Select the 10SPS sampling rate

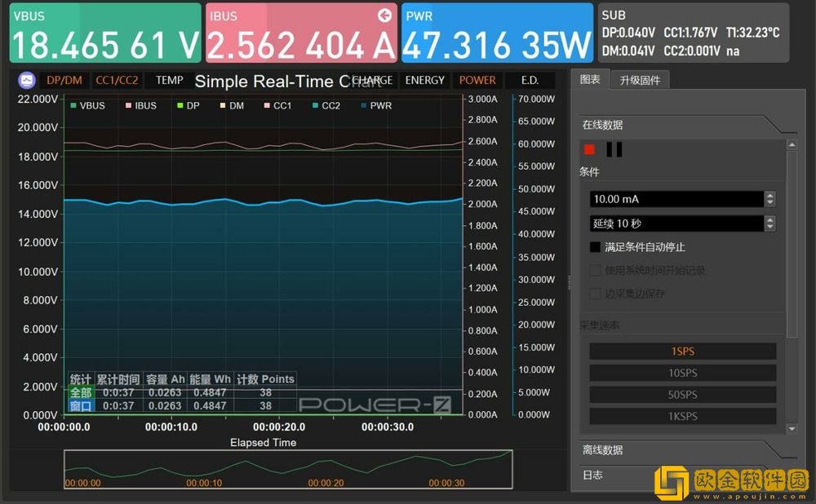[x=682, y=373]
